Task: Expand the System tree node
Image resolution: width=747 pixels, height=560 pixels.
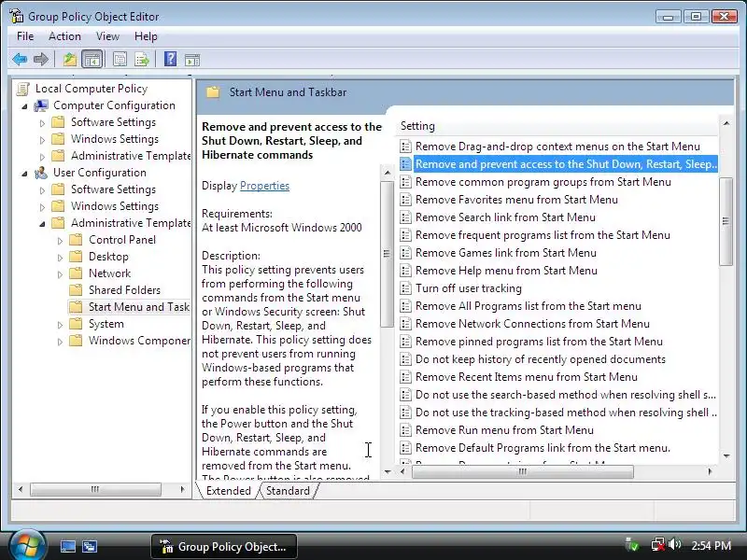Action: click(60, 324)
